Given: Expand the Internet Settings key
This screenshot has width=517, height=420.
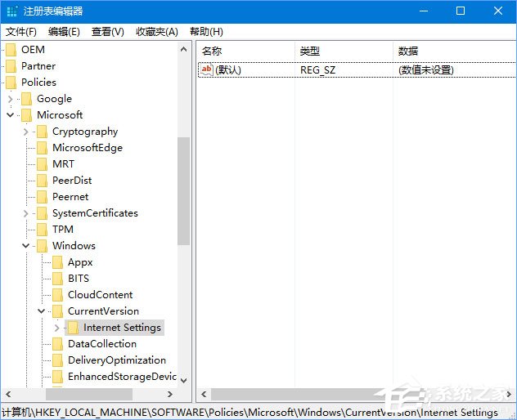Looking at the screenshot, I should click(56, 328).
